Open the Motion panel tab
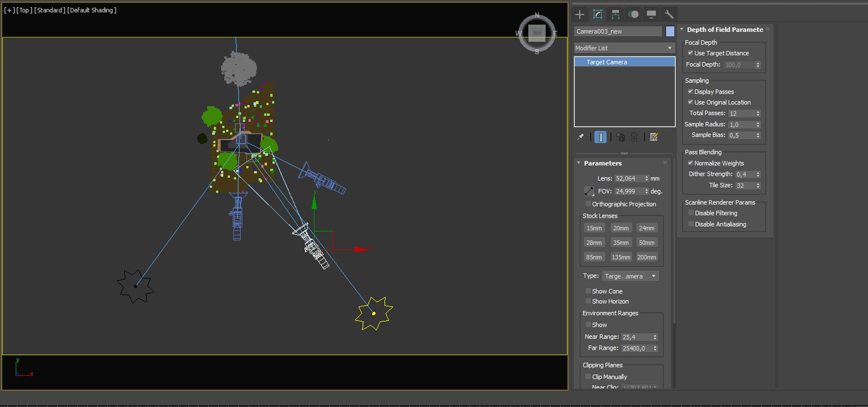 634,15
